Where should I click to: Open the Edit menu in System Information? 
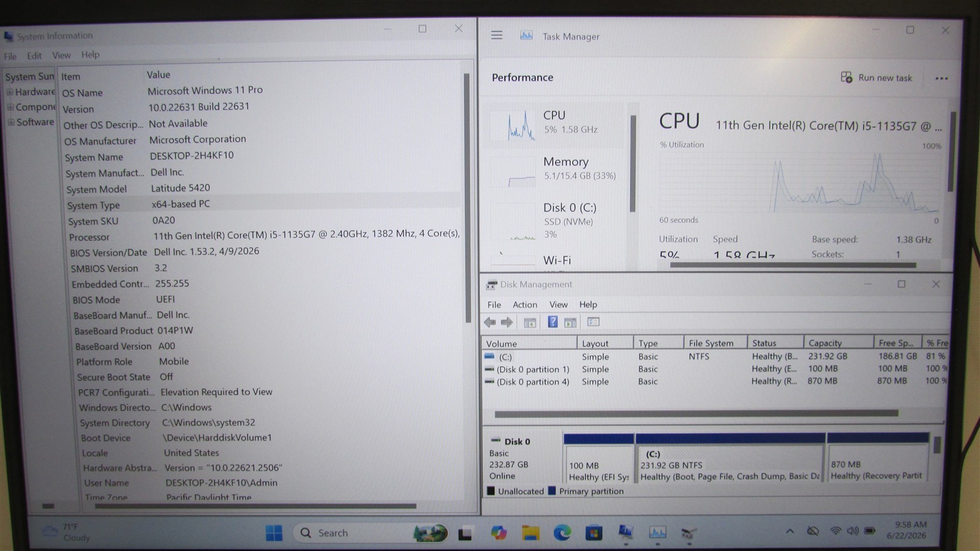click(x=34, y=56)
